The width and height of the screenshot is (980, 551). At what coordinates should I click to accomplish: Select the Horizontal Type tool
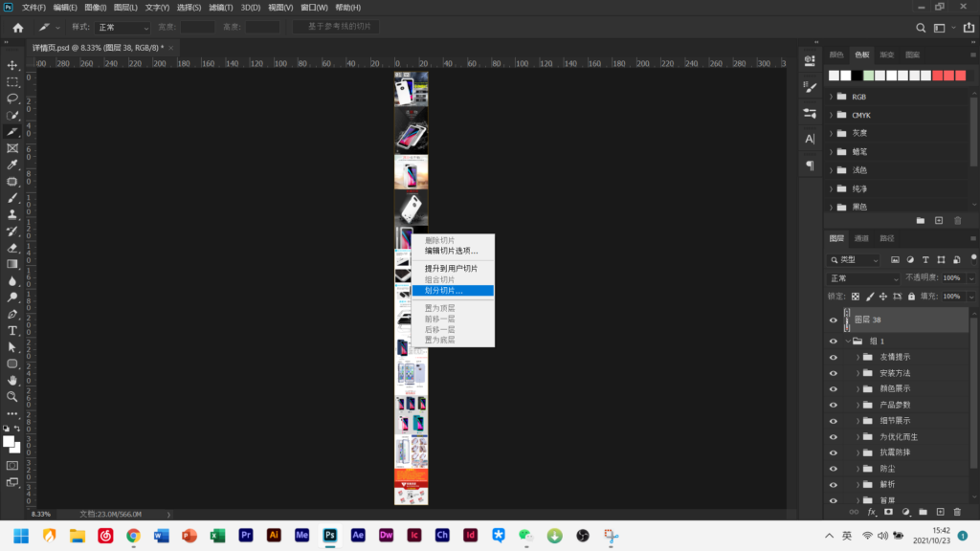coord(12,330)
